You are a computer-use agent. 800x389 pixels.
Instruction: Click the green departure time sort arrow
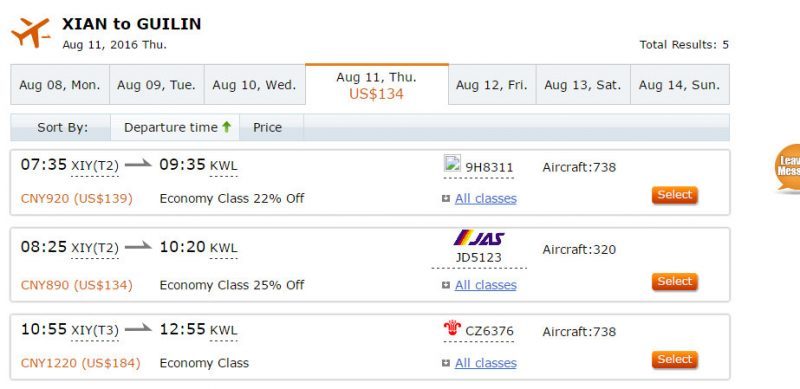pos(227,127)
